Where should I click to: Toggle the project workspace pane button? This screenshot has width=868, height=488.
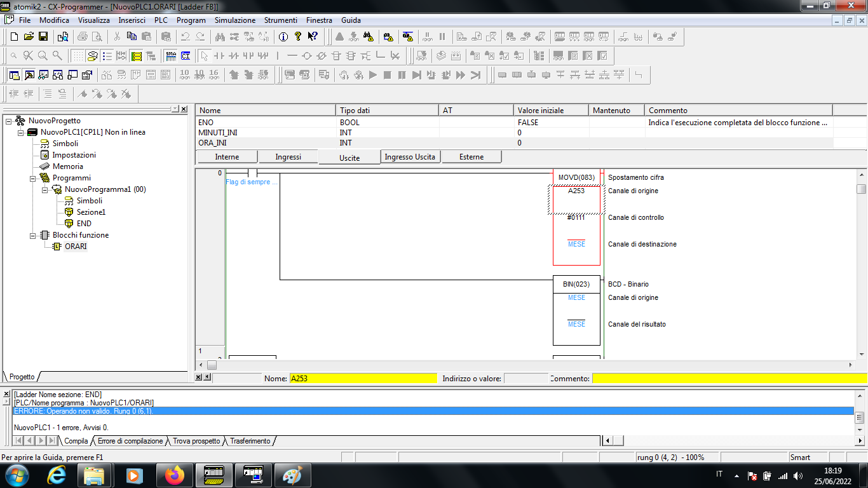pos(14,75)
